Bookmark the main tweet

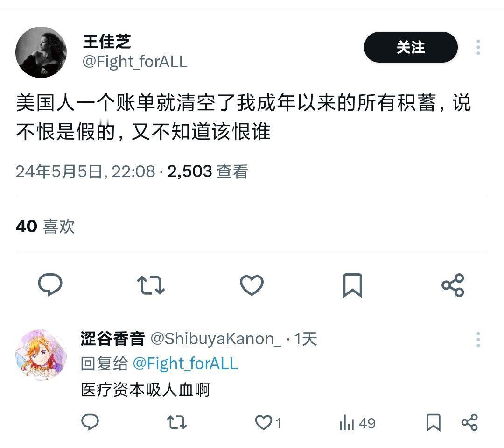point(353,285)
